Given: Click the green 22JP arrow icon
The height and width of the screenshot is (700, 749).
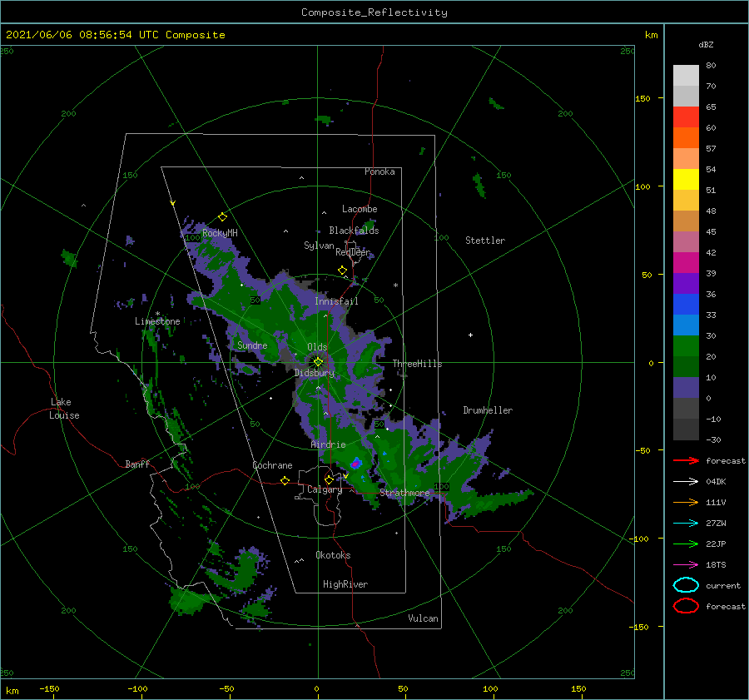Looking at the screenshot, I should click(686, 544).
